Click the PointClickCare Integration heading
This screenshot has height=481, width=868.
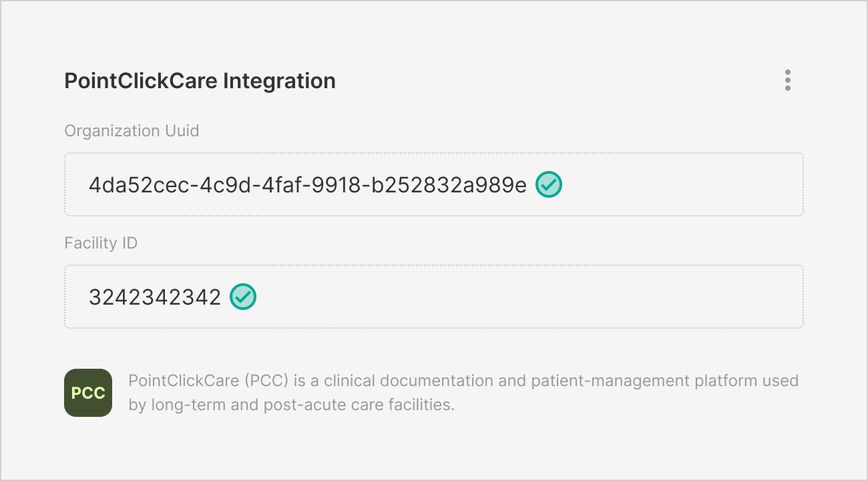[x=200, y=81]
